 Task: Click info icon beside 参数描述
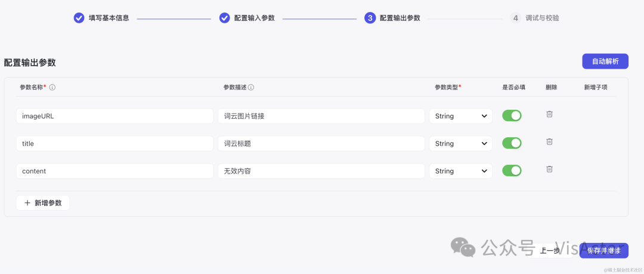251,87
